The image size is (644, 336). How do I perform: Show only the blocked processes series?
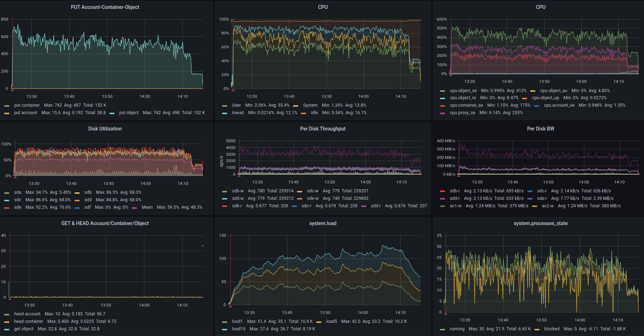pyautogui.click(x=552, y=329)
